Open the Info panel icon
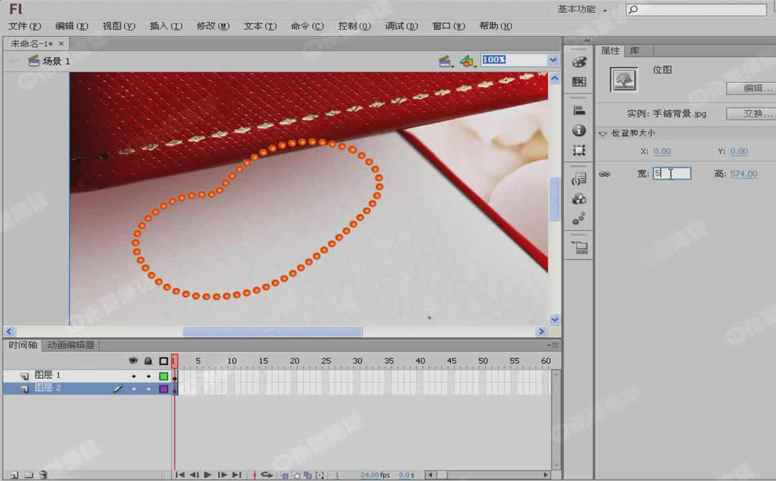This screenshot has width=776, height=481. click(579, 131)
